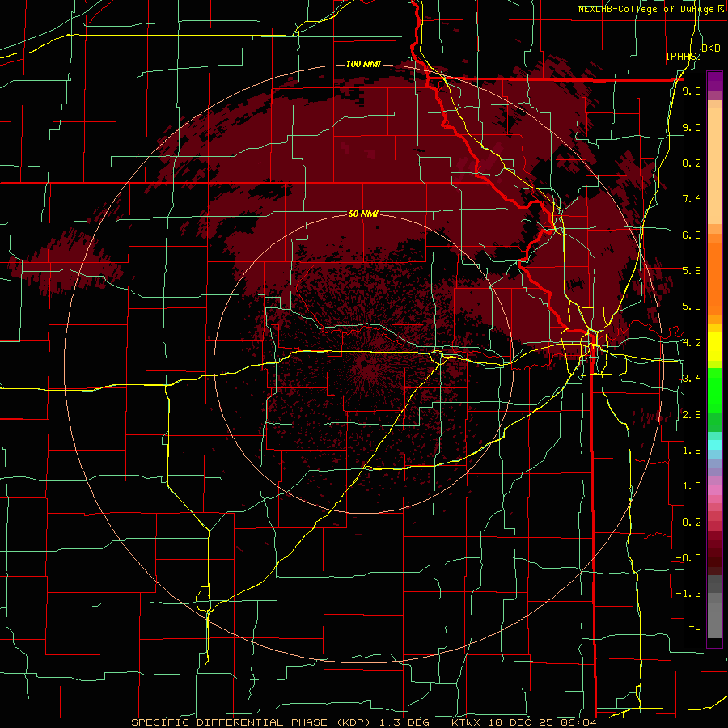Click the TH label on the scale
728x728 pixels.
(x=695, y=630)
